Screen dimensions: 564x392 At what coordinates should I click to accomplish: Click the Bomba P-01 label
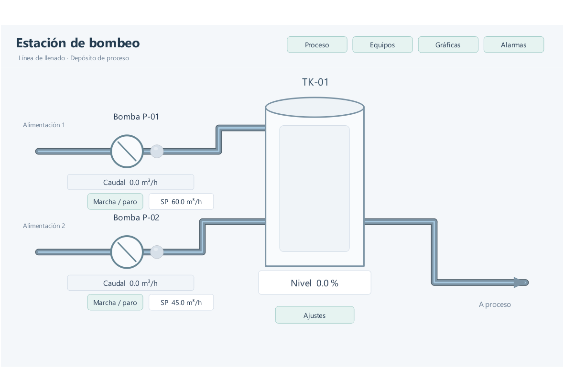(x=136, y=117)
